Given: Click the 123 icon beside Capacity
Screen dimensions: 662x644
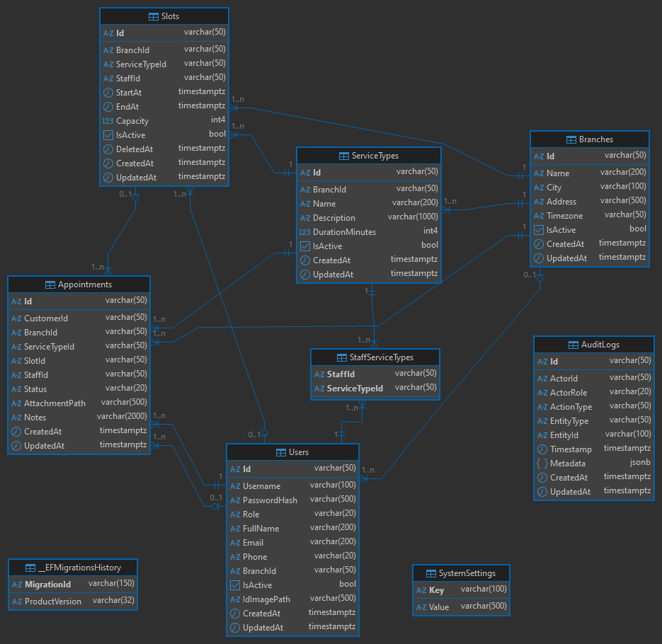Looking at the screenshot, I should click(x=108, y=121).
